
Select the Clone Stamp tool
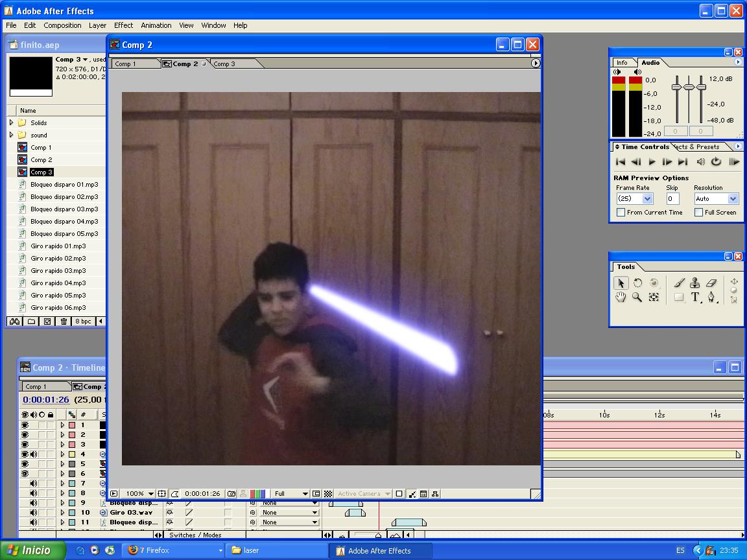click(695, 283)
